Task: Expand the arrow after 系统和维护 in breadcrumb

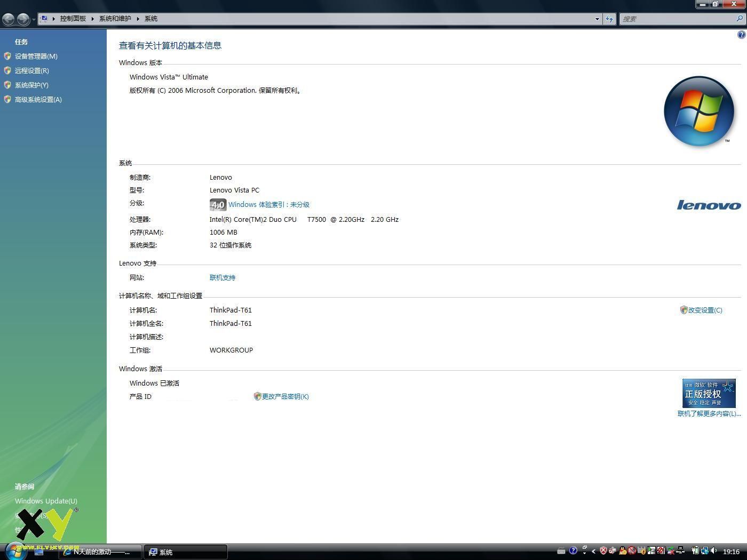Action: (x=138, y=19)
